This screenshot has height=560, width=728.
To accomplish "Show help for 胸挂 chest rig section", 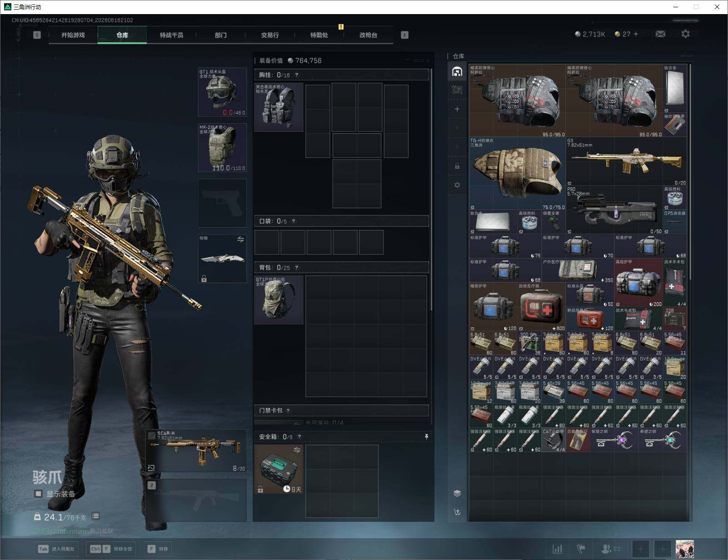I will (297, 75).
